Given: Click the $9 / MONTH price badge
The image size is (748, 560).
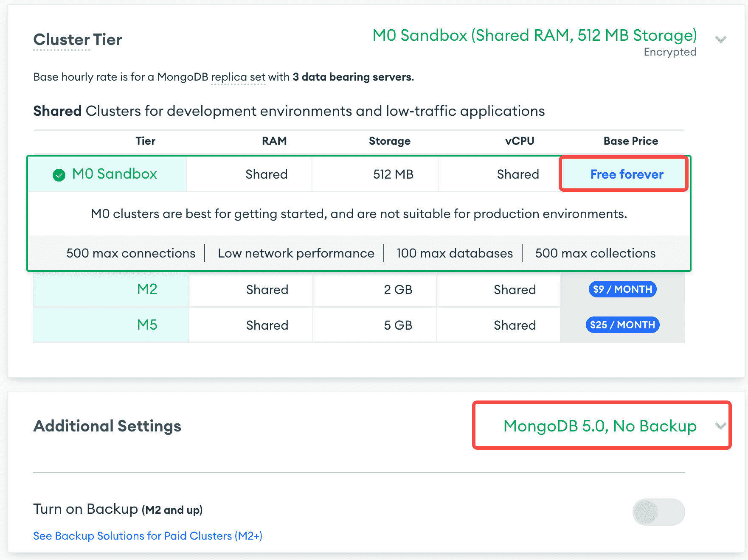Looking at the screenshot, I should [x=622, y=289].
